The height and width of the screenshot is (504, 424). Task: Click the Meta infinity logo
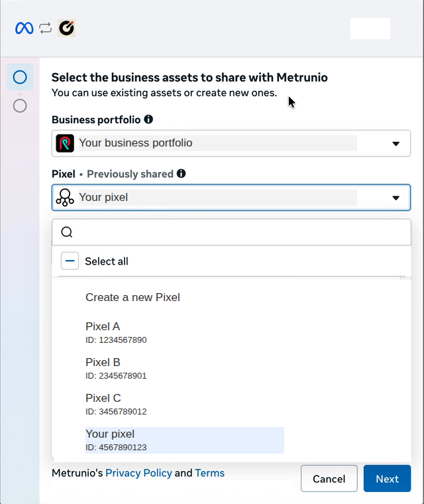(x=24, y=29)
